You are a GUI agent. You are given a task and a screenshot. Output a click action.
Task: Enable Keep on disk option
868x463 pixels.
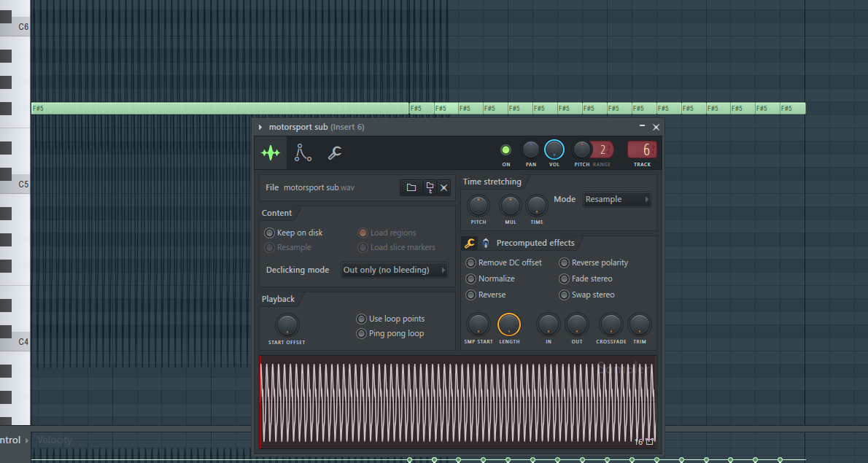click(269, 233)
